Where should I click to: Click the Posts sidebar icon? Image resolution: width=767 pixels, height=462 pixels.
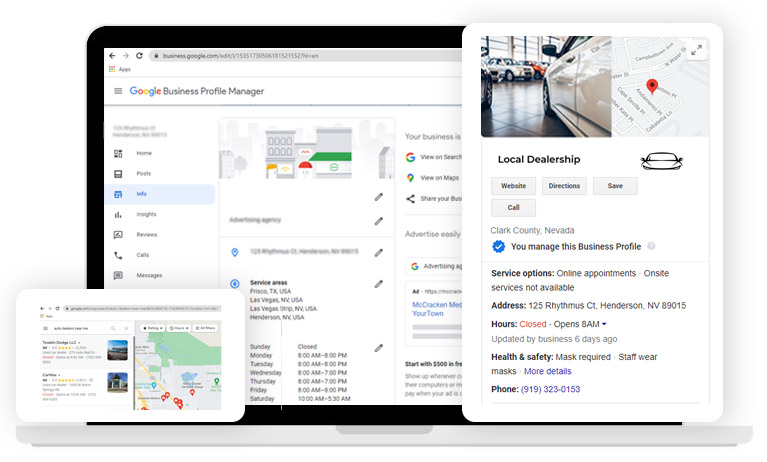coord(118,174)
